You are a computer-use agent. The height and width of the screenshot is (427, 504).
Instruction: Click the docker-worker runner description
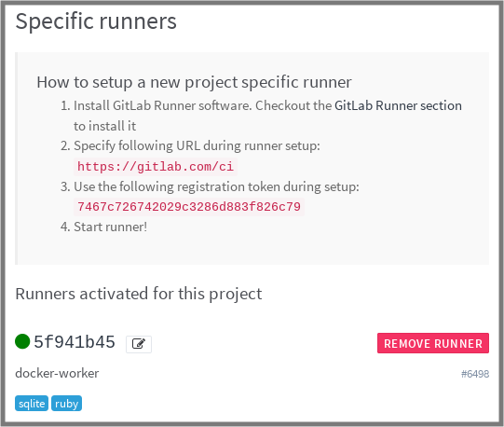coord(57,373)
